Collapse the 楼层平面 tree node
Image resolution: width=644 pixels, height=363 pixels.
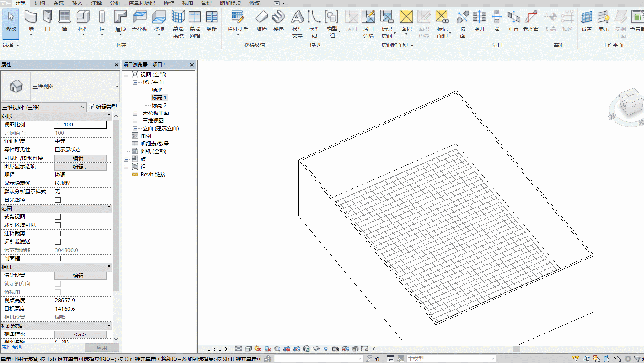(135, 82)
